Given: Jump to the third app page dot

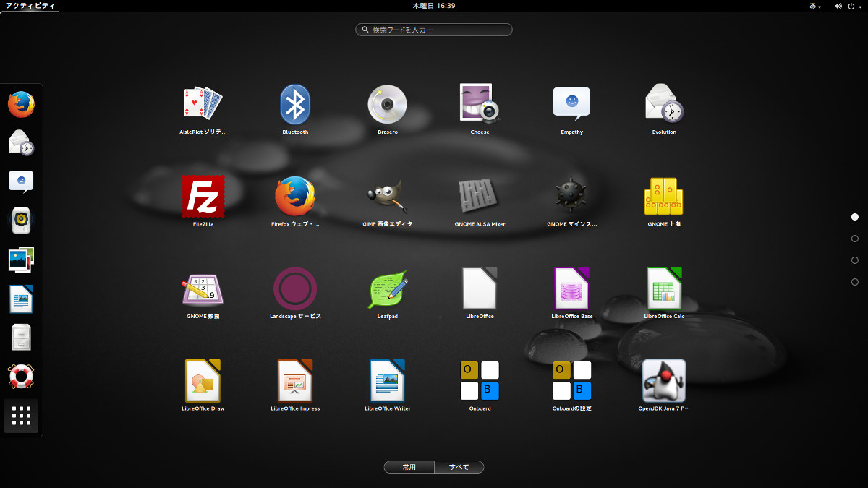Looking at the screenshot, I should pyautogui.click(x=855, y=260).
